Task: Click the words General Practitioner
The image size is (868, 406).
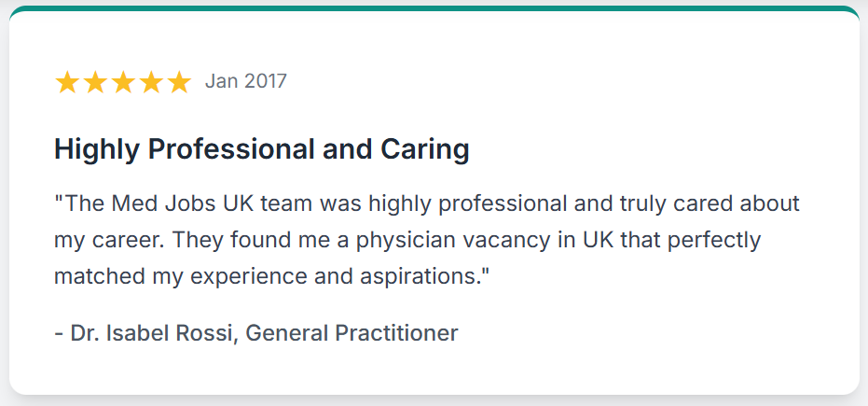Action: click(x=351, y=333)
